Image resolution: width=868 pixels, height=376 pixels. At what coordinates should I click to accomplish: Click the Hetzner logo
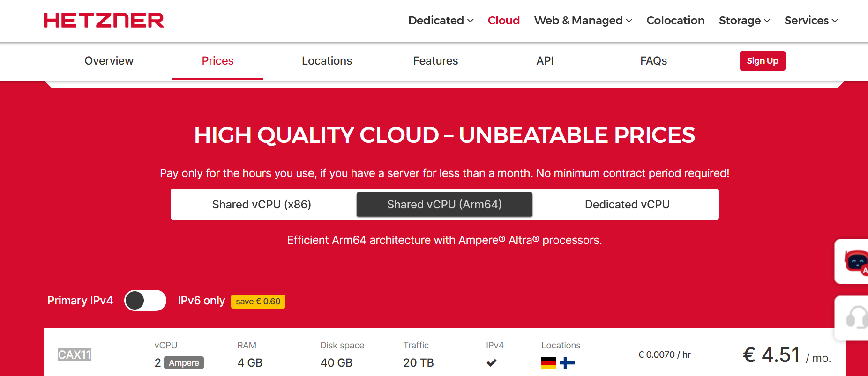click(x=104, y=20)
